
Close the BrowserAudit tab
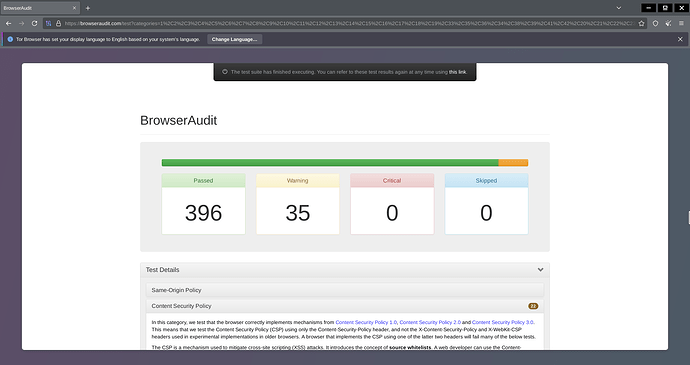click(74, 8)
